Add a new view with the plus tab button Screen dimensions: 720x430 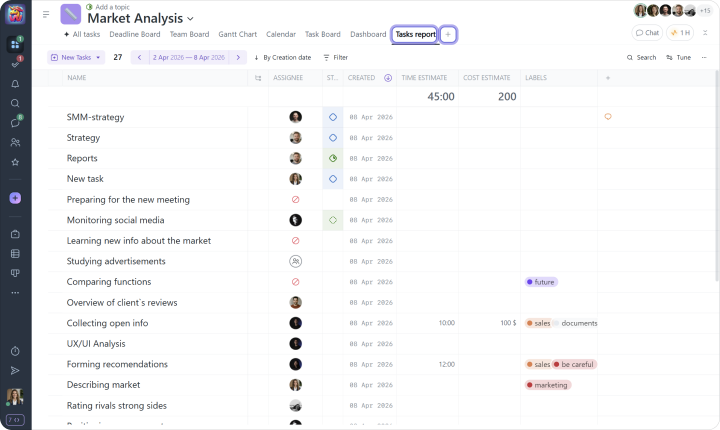(x=448, y=34)
